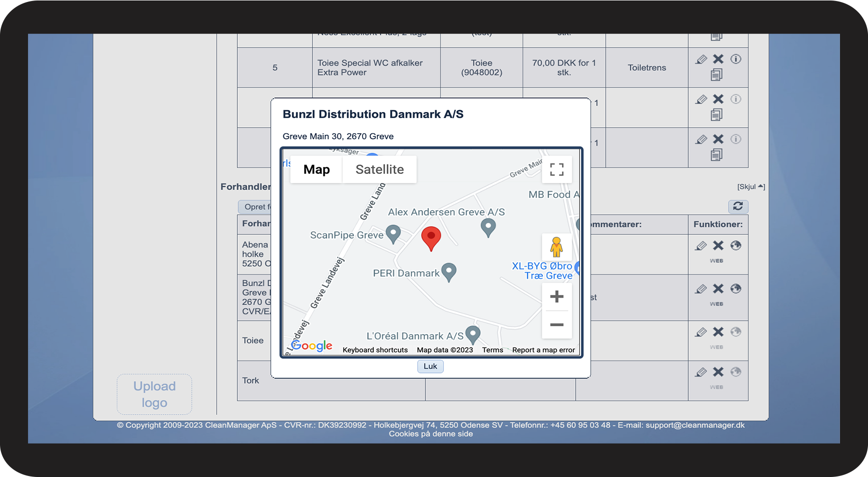Click the Street View pegman icon

[x=557, y=247]
